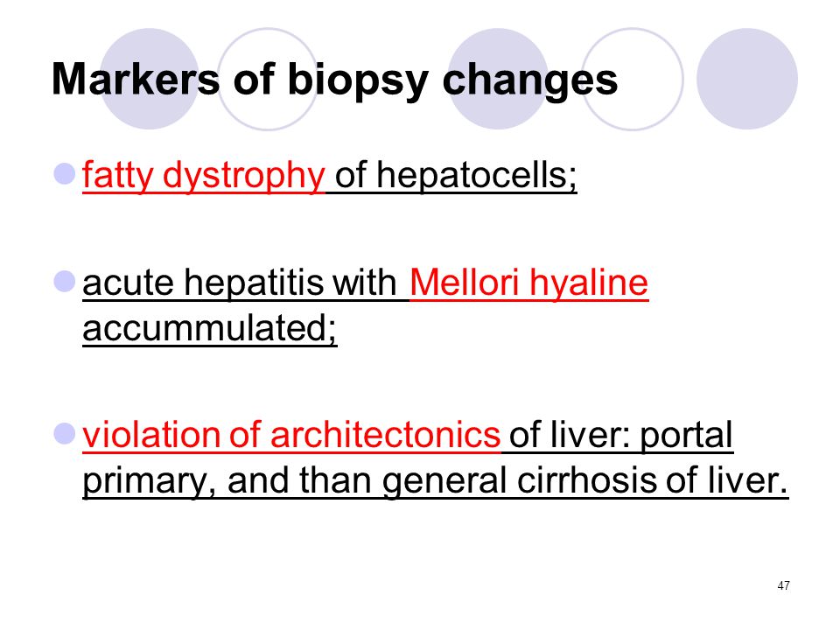Open the red "fatty dystrophy" link
Viewport: 840px width, 630px height.
pos(204,175)
